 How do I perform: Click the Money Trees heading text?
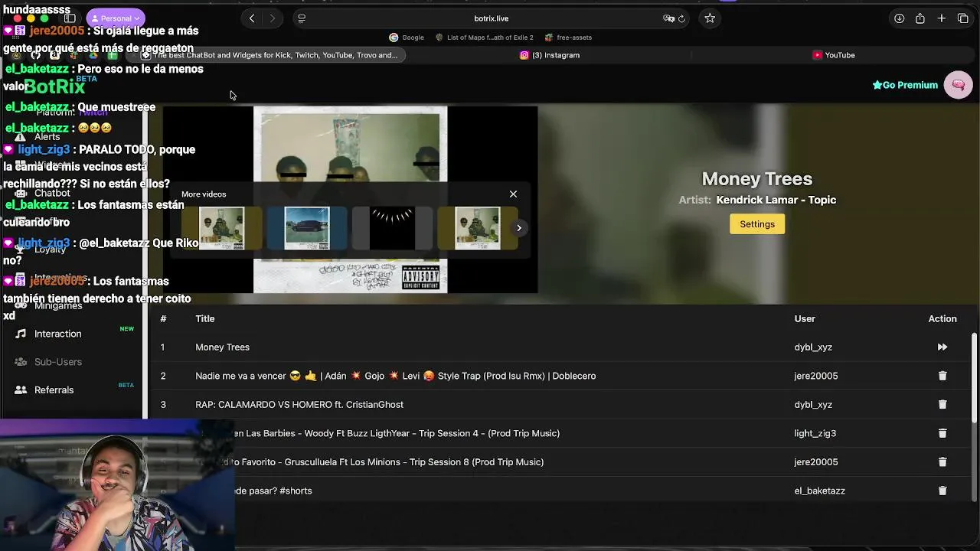[757, 178]
